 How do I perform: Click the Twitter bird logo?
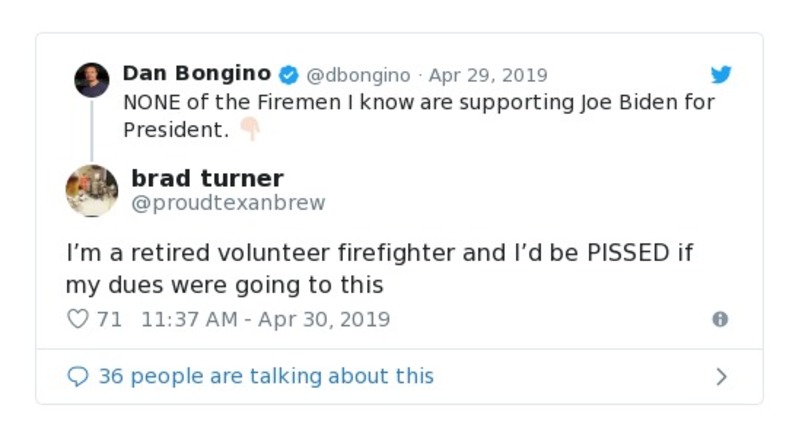(x=721, y=75)
